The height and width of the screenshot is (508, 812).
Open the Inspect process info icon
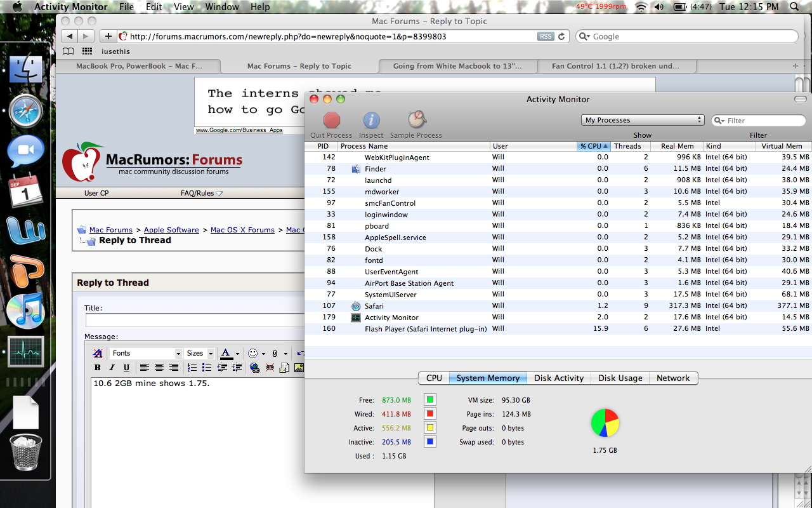click(x=371, y=120)
